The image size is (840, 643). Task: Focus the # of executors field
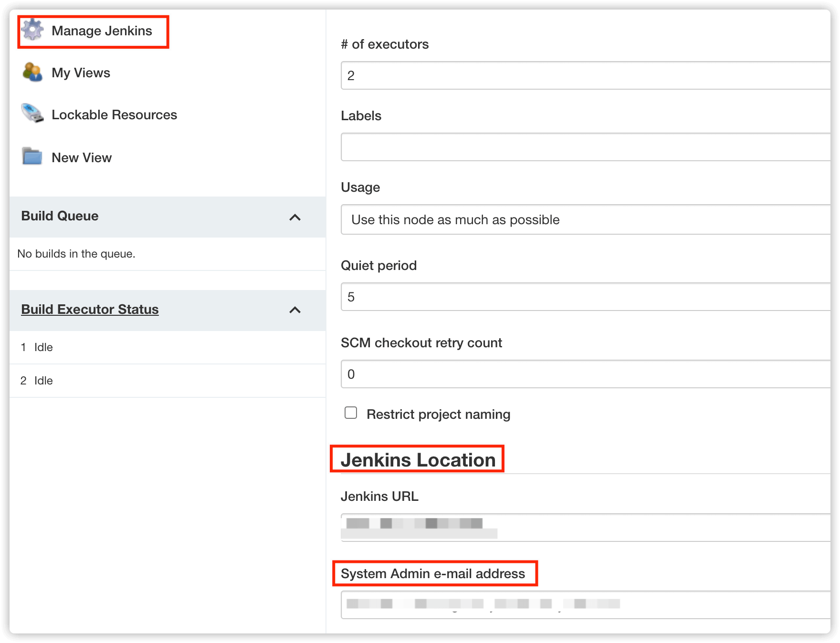[x=586, y=75]
